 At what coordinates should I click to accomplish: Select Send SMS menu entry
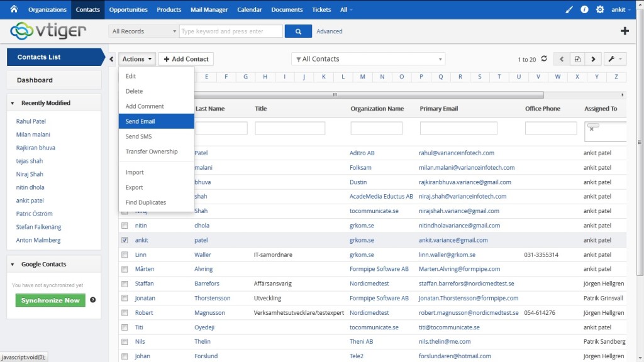(x=157, y=136)
